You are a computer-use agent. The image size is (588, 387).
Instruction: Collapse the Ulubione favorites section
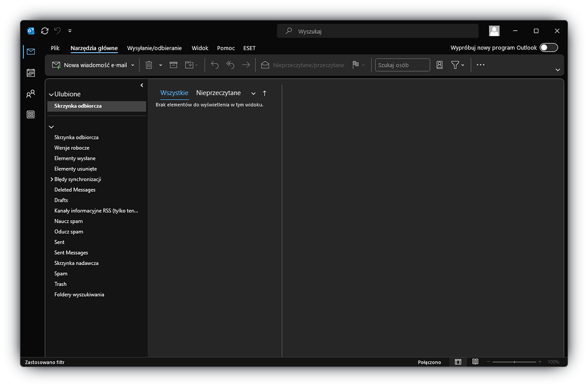tap(51, 95)
